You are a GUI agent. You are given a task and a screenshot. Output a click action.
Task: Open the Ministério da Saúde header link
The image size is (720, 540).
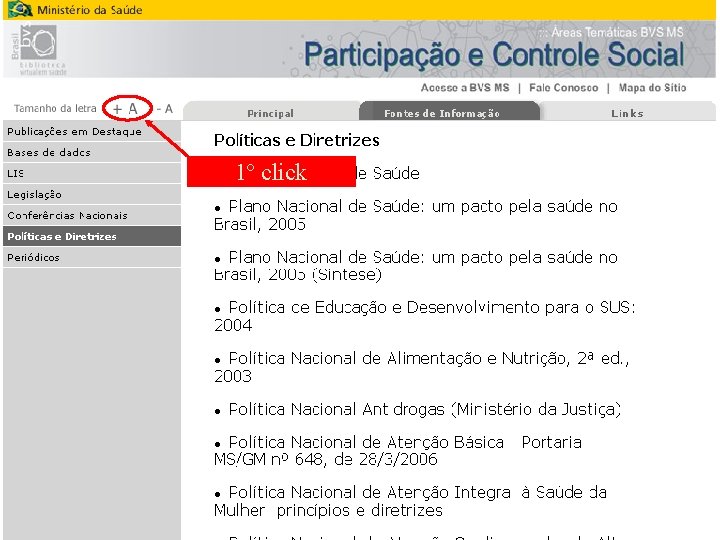tap(90, 10)
